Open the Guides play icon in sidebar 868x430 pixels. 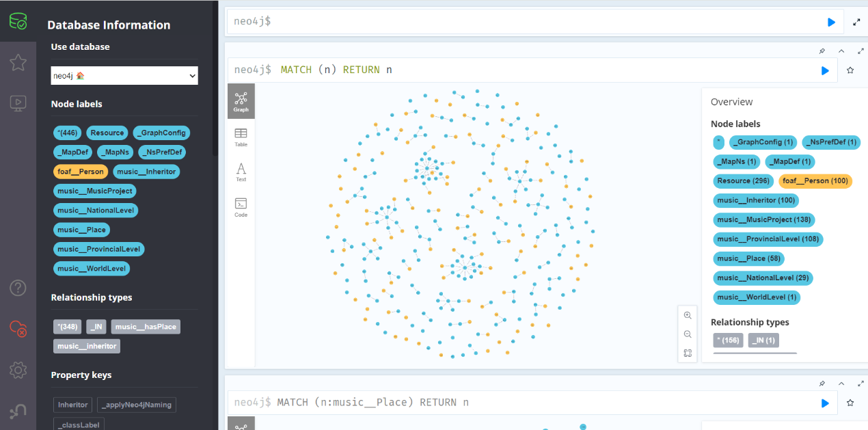(18, 103)
